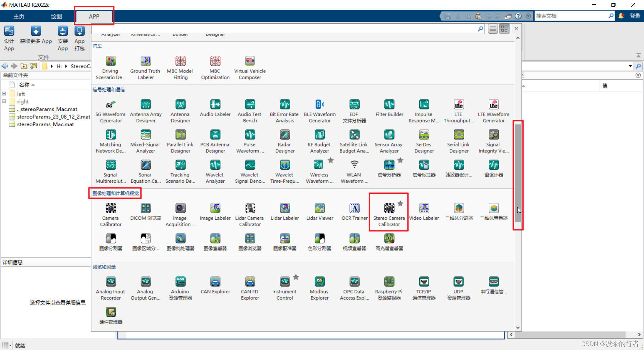
Task: Launch the Lidar Viewer app
Action: [x=320, y=212]
